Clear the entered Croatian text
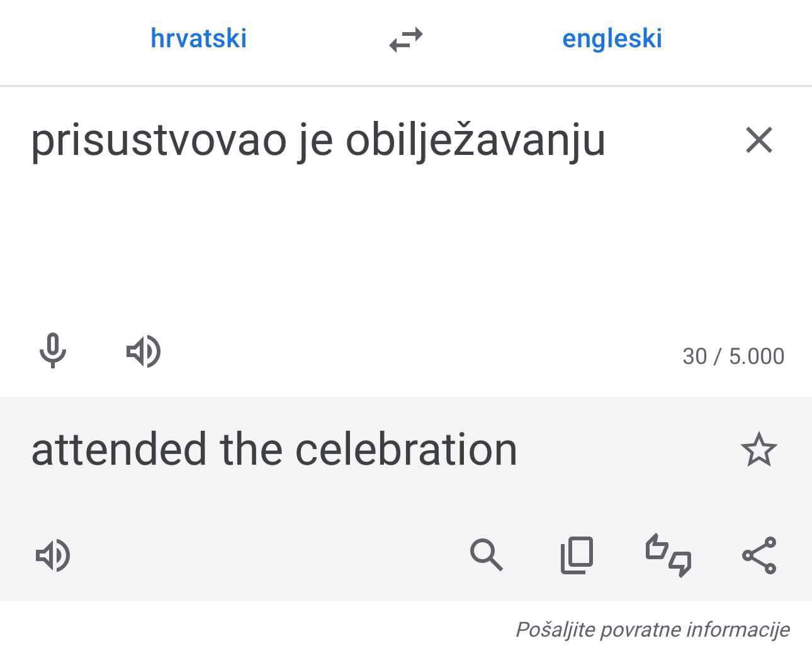 click(758, 140)
